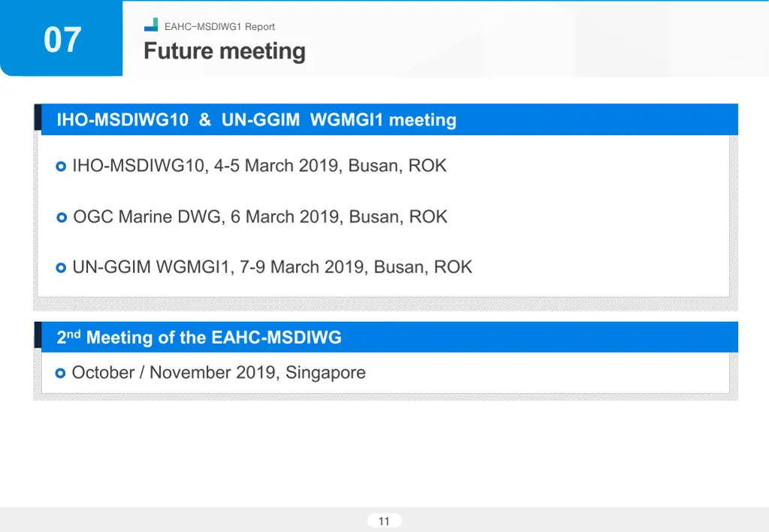Select the IHO-MSDIWG10 & UN-GGIM WGMGI1 meeting header
Image resolution: width=769 pixels, height=532 pixels.
pyautogui.click(x=390, y=119)
